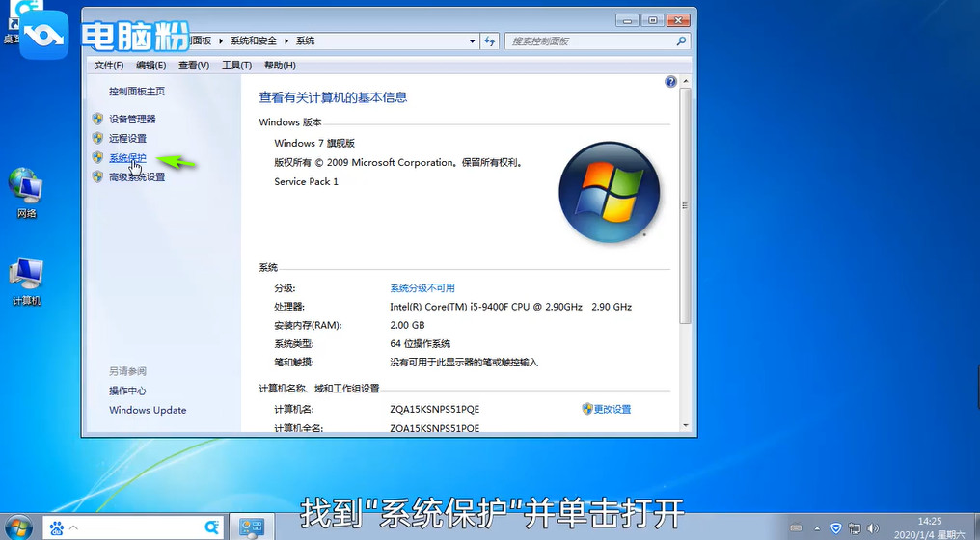
Task: Click the shield icon beside 高级系统设置
Action: 97,176
